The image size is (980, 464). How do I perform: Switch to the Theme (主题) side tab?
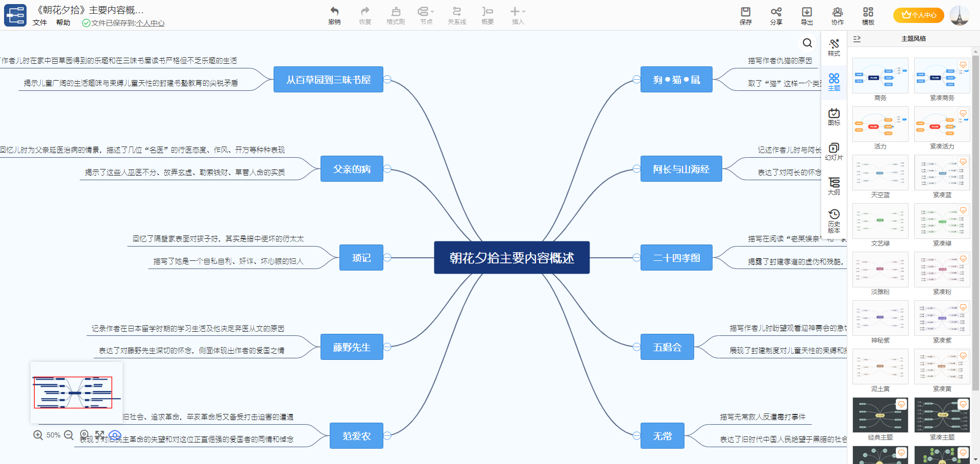point(834,82)
